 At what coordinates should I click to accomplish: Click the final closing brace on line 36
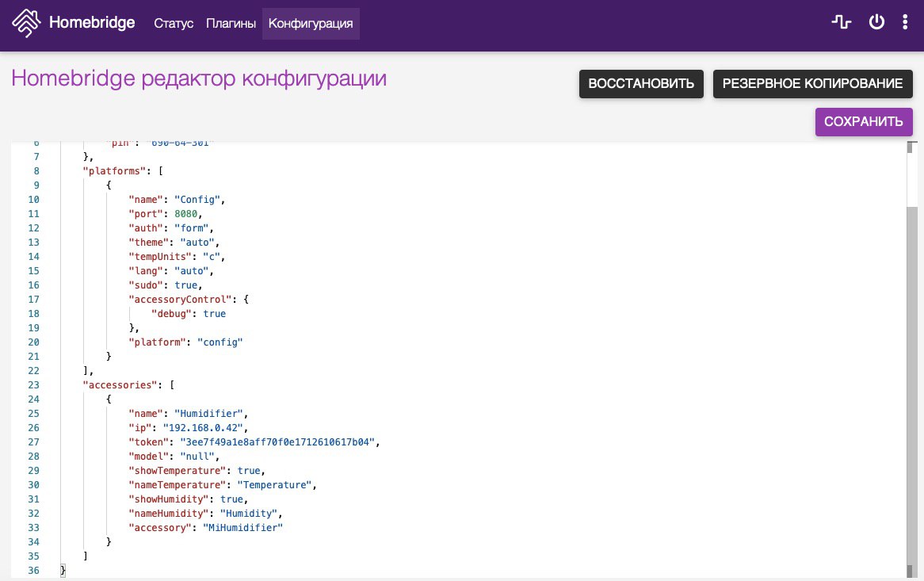coord(63,571)
